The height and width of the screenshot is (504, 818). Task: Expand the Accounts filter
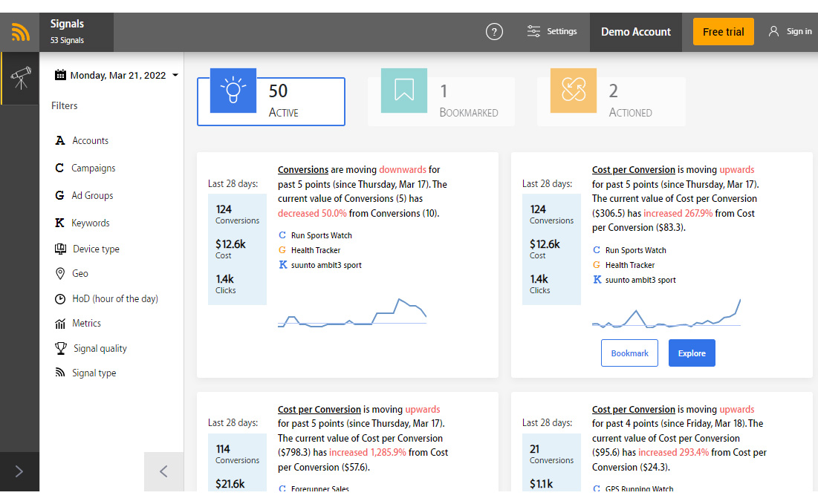click(90, 140)
